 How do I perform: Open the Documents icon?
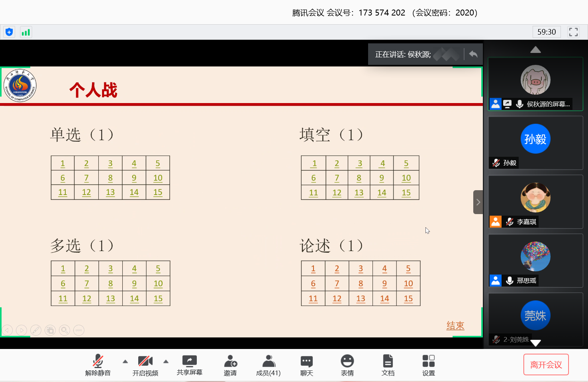[388, 365]
